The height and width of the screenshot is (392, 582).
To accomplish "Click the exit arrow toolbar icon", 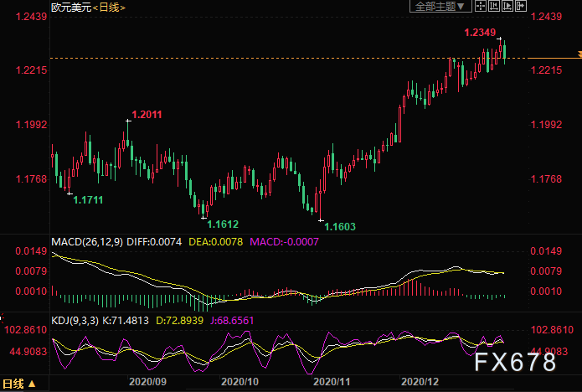I will (520, 6).
